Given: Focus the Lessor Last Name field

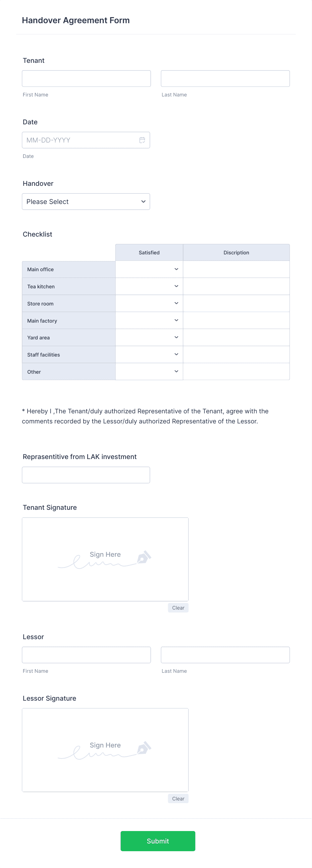Looking at the screenshot, I should click(x=225, y=655).
